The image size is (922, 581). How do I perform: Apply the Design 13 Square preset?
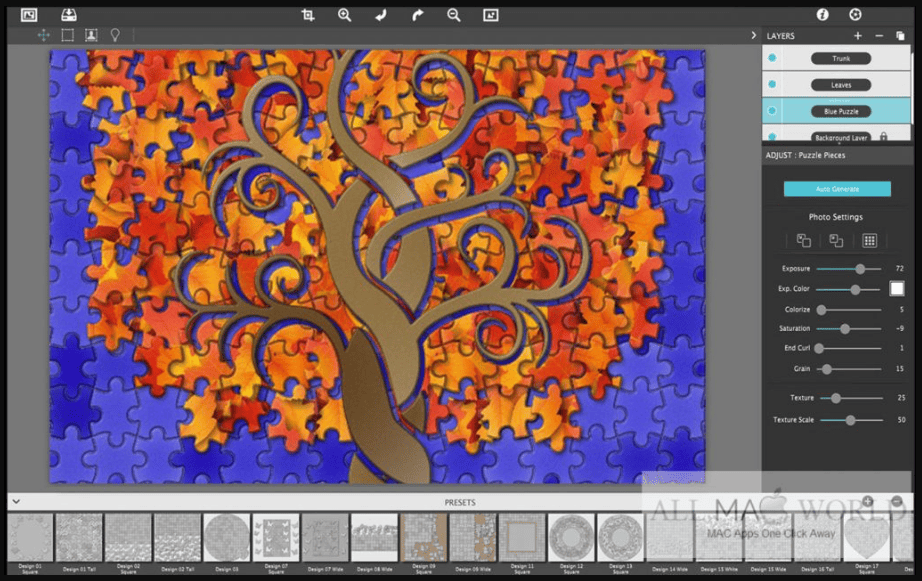click(620, 537)
